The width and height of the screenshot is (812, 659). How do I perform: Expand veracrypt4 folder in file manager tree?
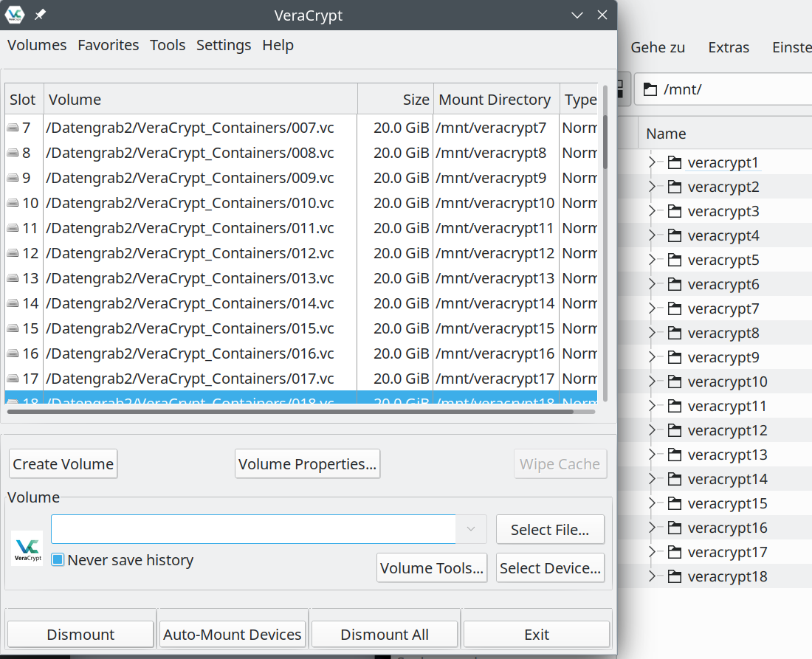coord(652,235)
